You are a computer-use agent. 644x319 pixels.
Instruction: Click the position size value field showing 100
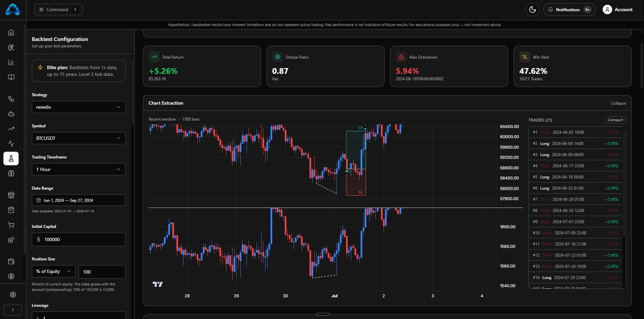(102, 272)
